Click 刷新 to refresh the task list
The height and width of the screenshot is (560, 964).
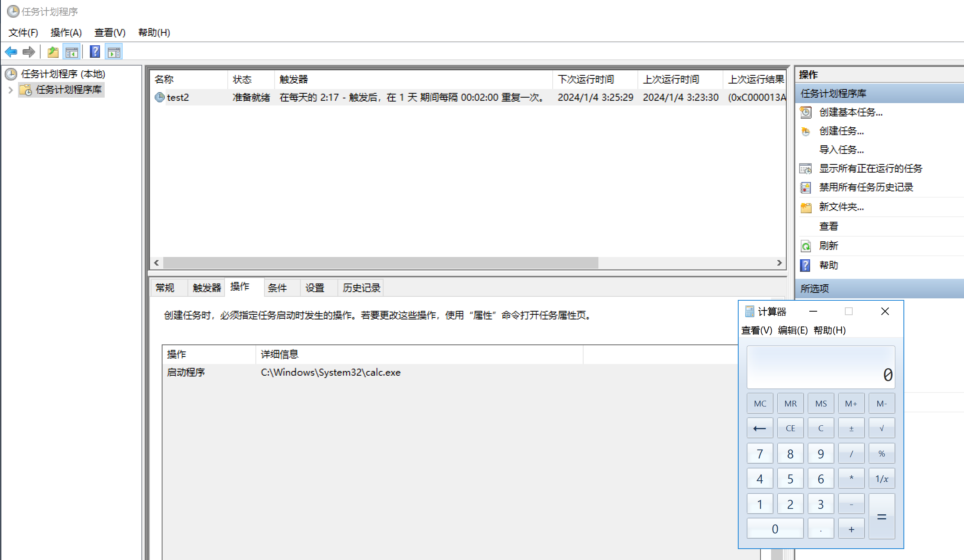click(x=828, y=246)
